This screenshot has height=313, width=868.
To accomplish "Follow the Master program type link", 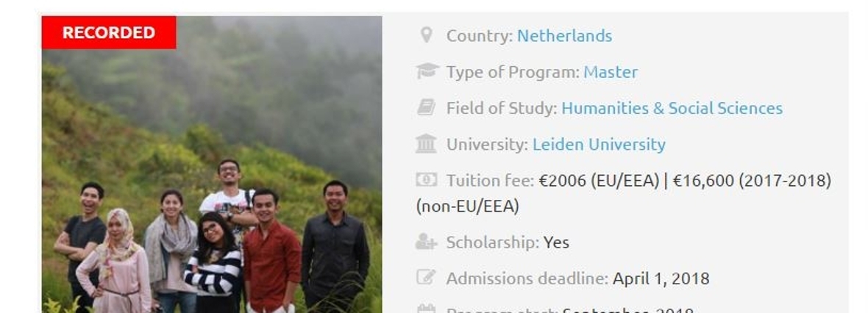I will pyautogui.click(x=611, y=72).
